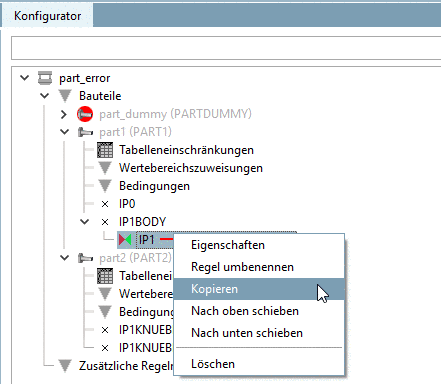Image resolution: width=441 pixels, height=384 pixels.
Task: Select part_dummy (PARTDUMMY) label
Action: pos(175,114)
